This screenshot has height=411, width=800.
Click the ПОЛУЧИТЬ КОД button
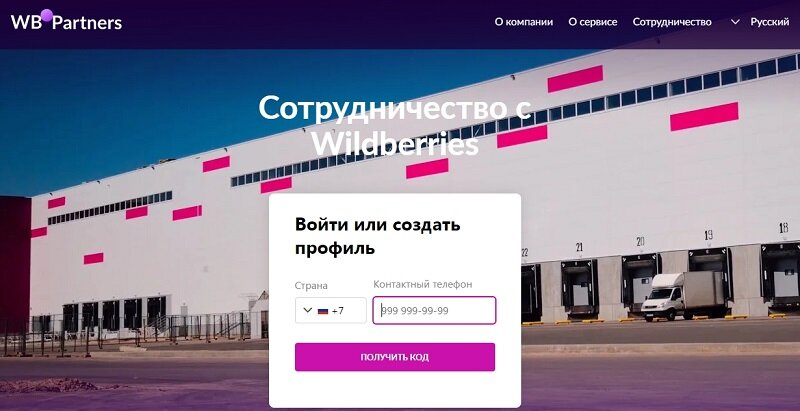click(x=395, y=357)
